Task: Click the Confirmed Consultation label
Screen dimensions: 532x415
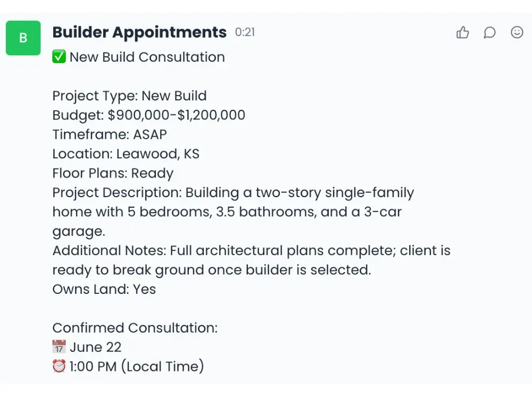Action: point(135,328)
